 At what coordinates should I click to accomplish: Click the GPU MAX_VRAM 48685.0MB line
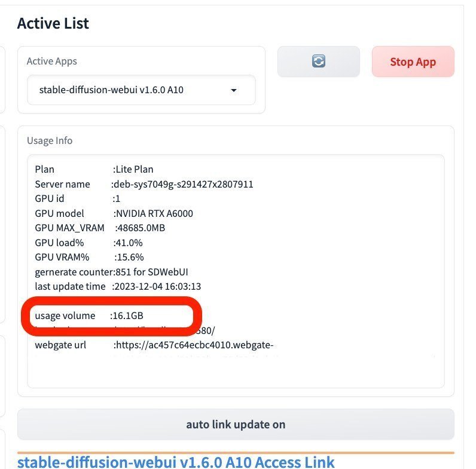[108, 228]
